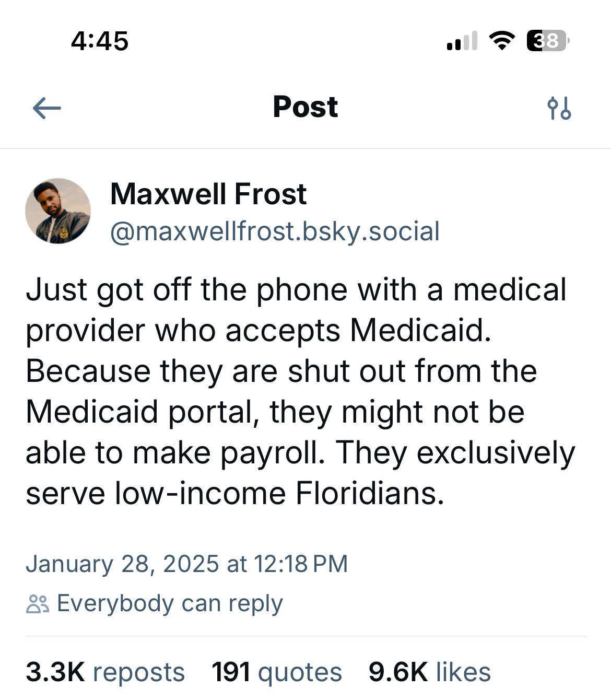This screenshot has width=611, height=700.
Task: View the 9.6K likes list
Action: (x=429, y=672)
